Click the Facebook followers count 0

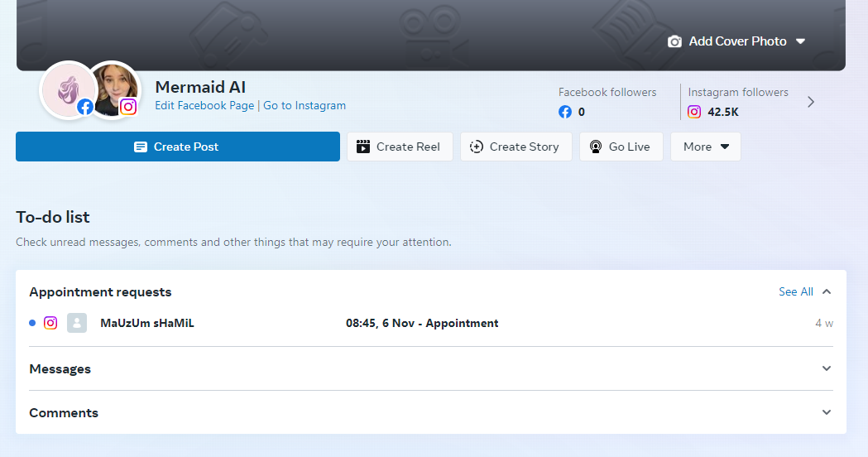581,112
